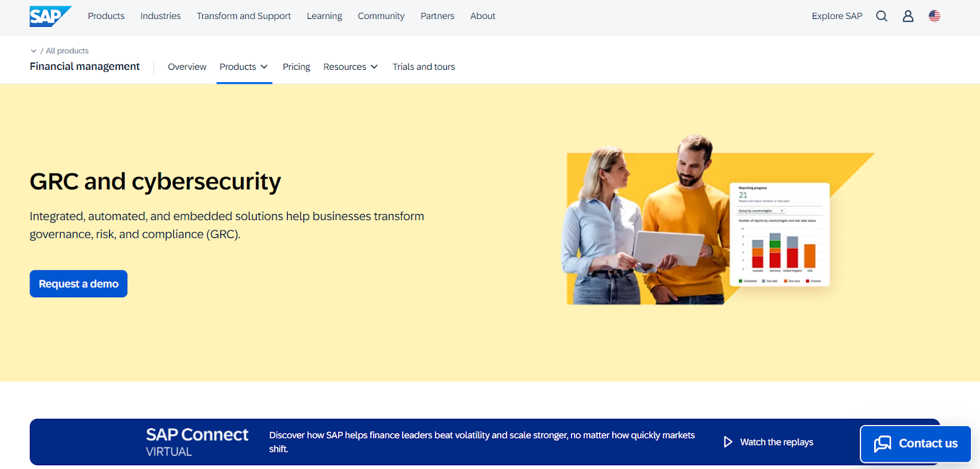The width and height of the screenshot is (980, 469).
Task: Expand the Products submenu chevron
Action: (264, 67)
